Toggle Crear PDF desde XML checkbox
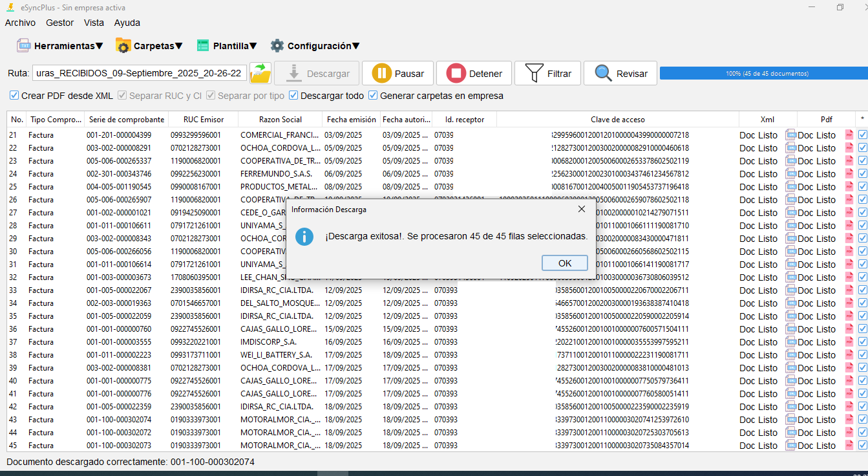The width and height of the screenshot is (868, 476). pyautogui.click(x=14, y=96)
